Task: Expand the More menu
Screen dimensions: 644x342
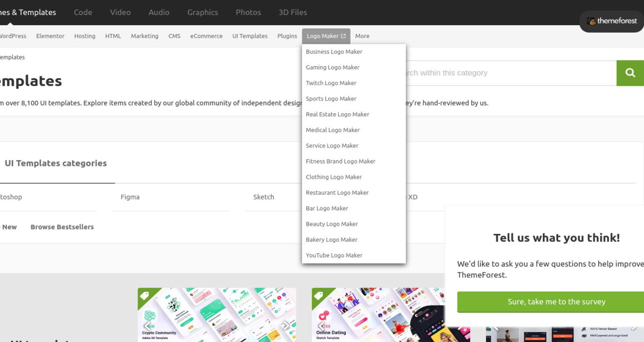Action: point(362,36)
